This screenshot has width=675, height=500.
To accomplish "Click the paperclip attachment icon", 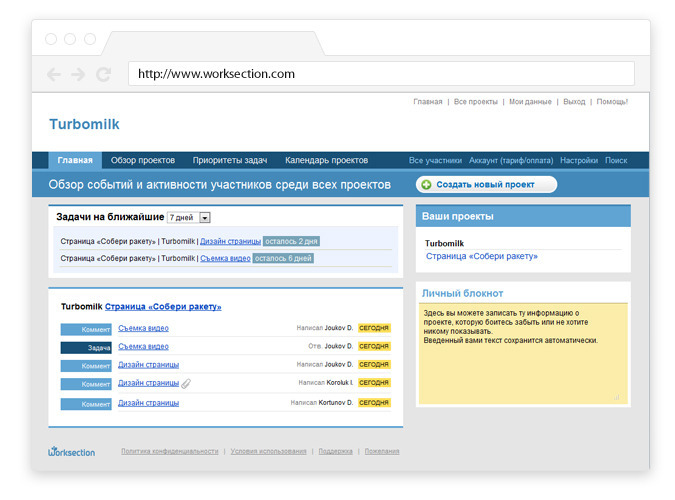I will [186, 383].
